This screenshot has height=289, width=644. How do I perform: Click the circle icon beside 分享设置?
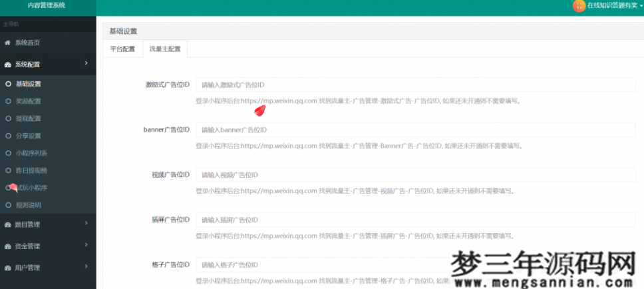[8, 136]
